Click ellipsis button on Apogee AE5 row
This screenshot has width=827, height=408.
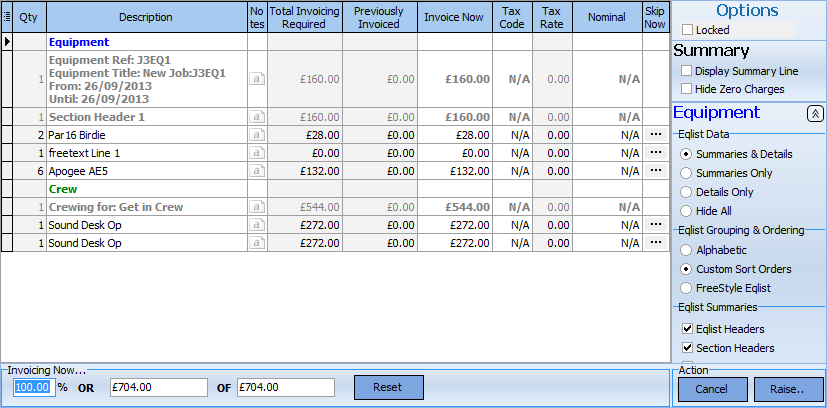pyautogui.click(x=656, y=170)
